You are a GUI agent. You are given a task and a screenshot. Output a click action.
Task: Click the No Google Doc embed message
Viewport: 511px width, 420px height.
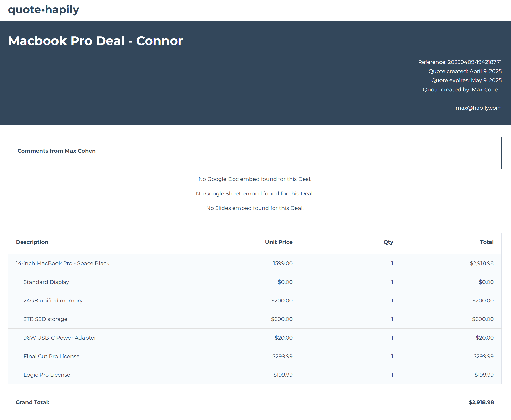point(255,179)
